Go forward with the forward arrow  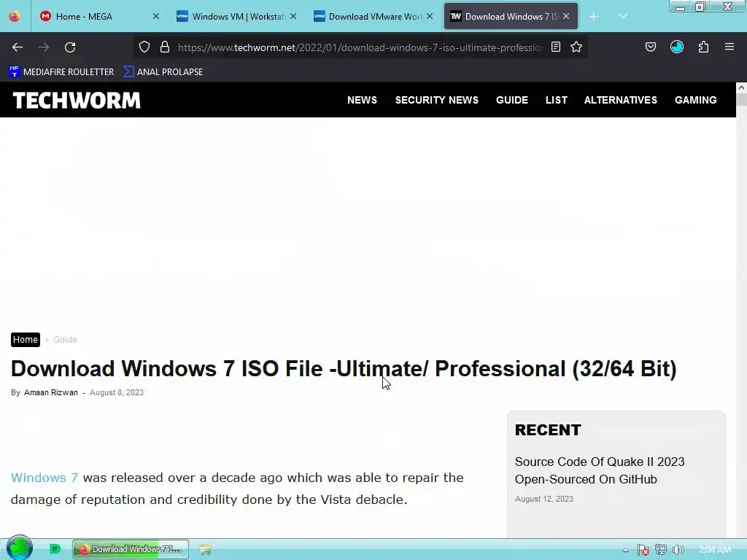[44, 47]
